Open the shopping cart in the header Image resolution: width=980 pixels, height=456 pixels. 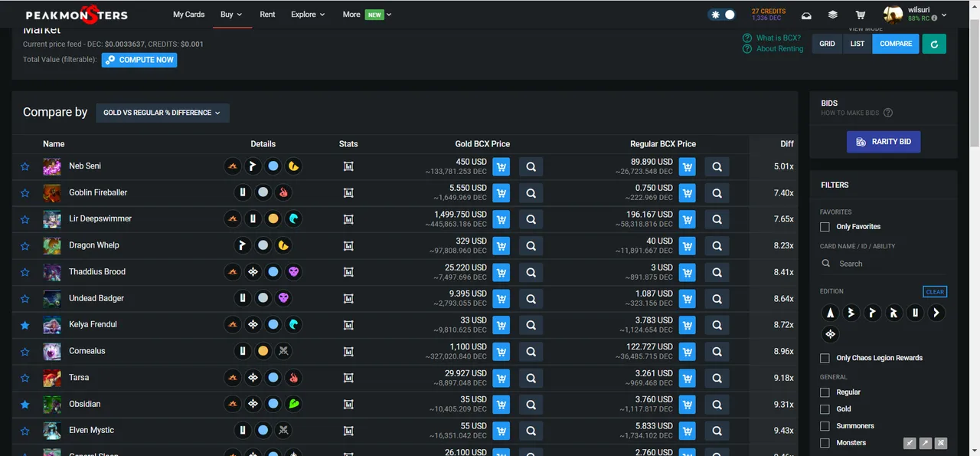click(x=861, y=15)
